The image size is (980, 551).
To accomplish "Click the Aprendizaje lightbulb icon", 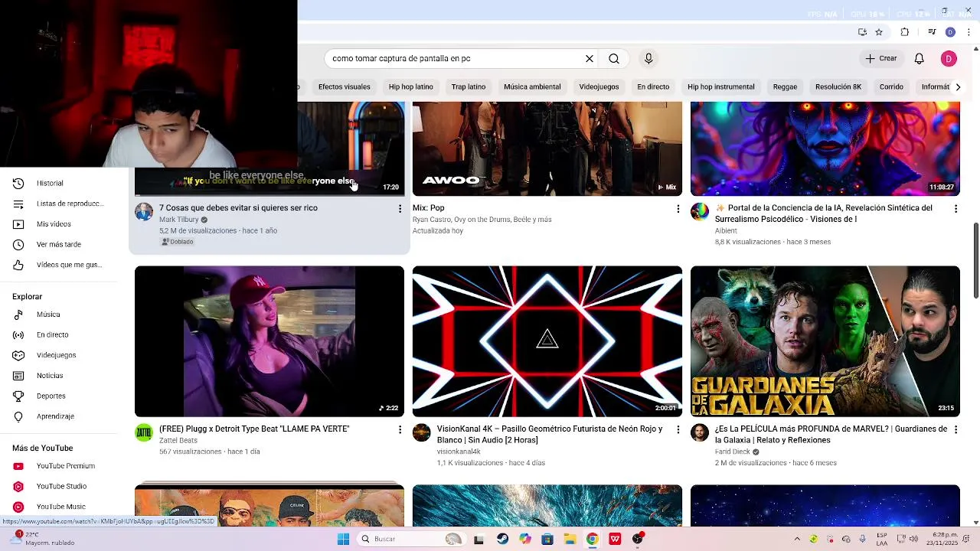I will pyautogui.click(x=19, y=416).
